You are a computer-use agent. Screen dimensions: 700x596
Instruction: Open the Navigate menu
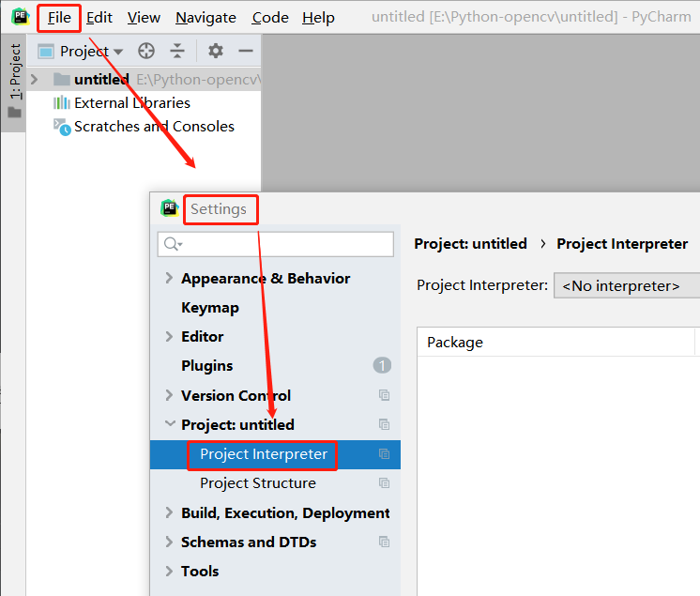click(x=205, y=18)
